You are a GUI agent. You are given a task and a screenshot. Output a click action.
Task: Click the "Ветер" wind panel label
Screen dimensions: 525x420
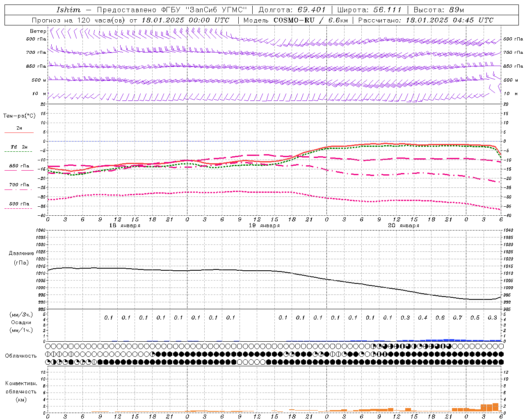(x=38, y=31)
